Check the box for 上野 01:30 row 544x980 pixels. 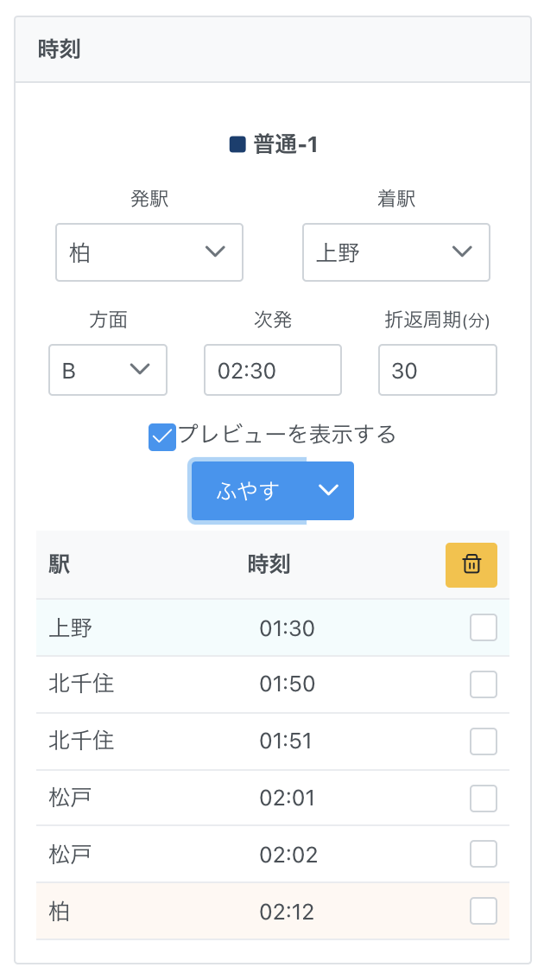point(483,627)
